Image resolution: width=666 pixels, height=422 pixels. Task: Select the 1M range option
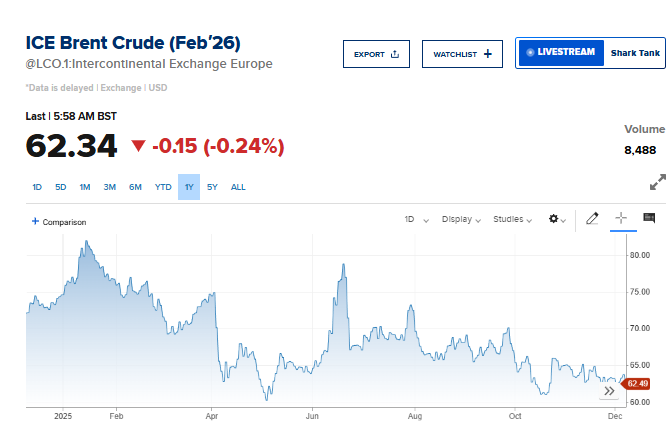pos(85,187)
